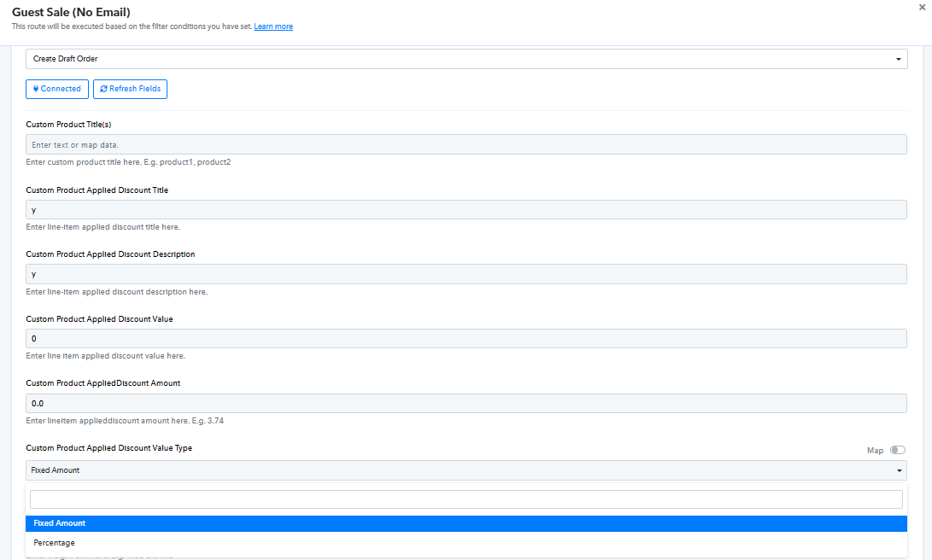Click the Applied Discount Value field
The width and height of the screenshot is (932, 560).
[466, 339]
